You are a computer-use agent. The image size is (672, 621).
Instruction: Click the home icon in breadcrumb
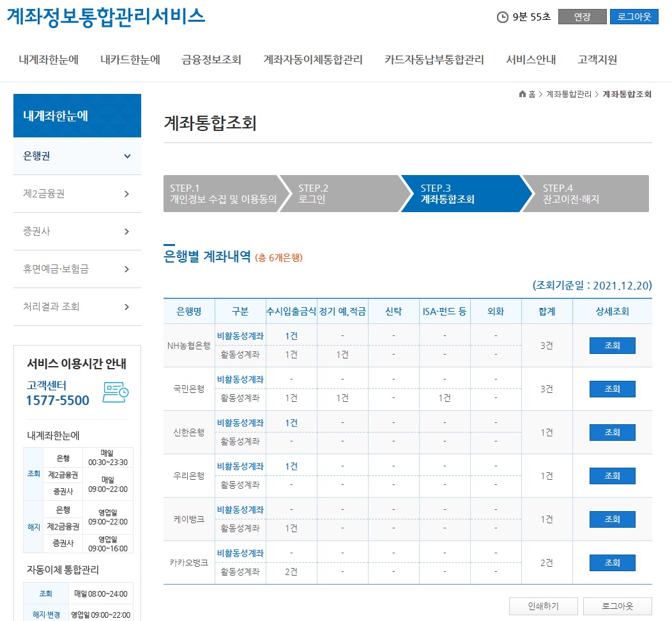[x=523, y=94]
